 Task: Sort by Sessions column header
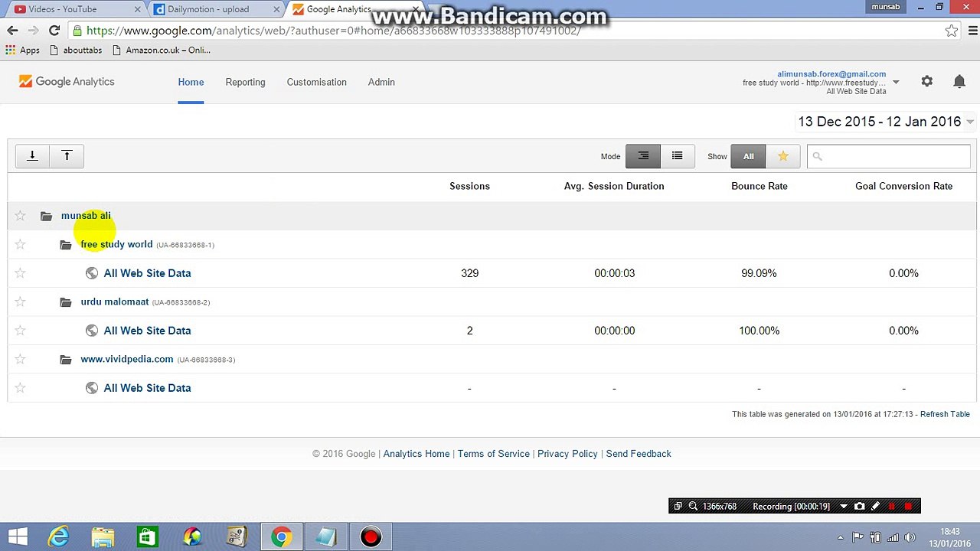(x=469, y=186)
